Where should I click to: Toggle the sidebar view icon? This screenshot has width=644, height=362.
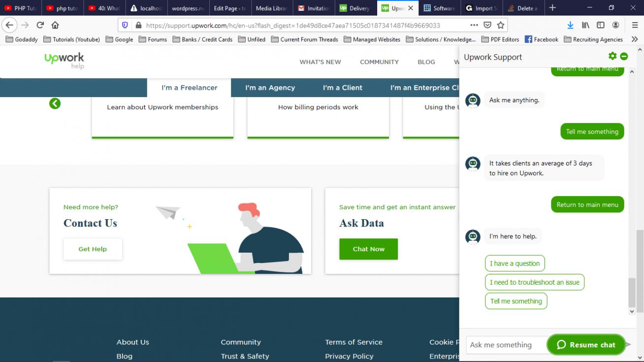(x=601, y=25)
